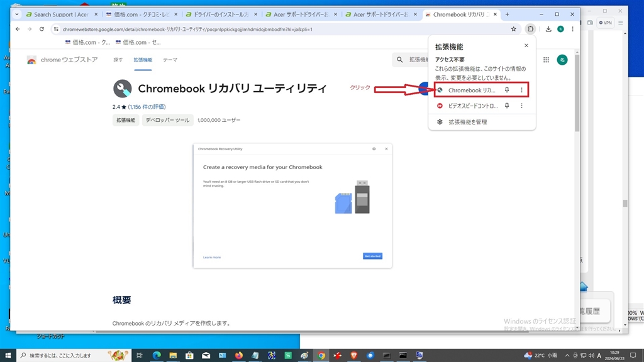This screenshot has height=362, width=644.
Task: Launch Brave browser from the taskbar
Action: [x=354, y=356]
